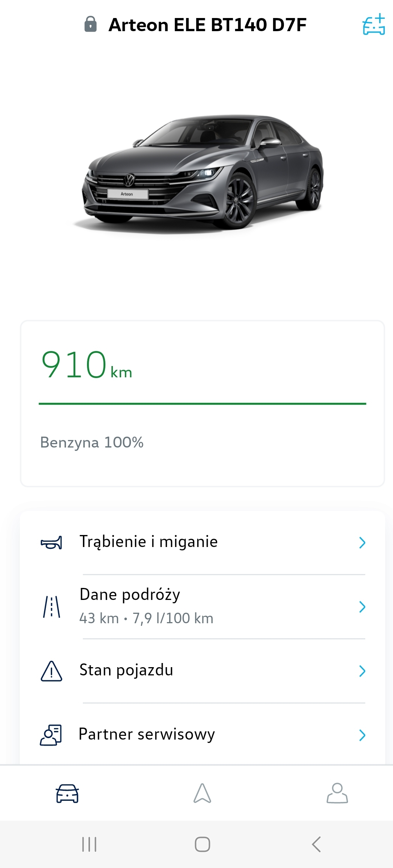Expand Partner serwisowy chevron arrow
The image size is (393, 868).
tap(362, 735)
